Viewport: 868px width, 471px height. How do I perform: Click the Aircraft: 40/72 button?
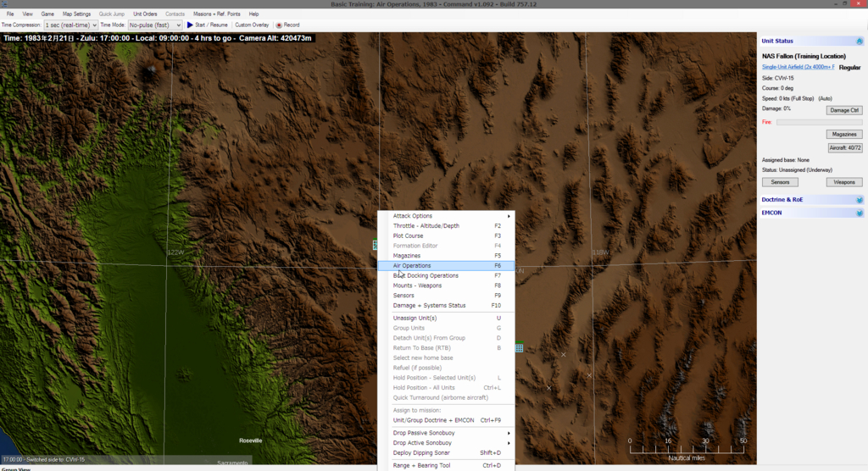point(845,147)
